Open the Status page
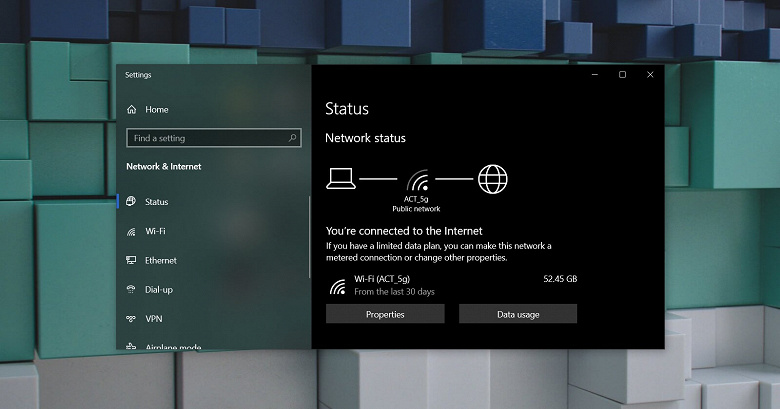 tap(213, 202)
